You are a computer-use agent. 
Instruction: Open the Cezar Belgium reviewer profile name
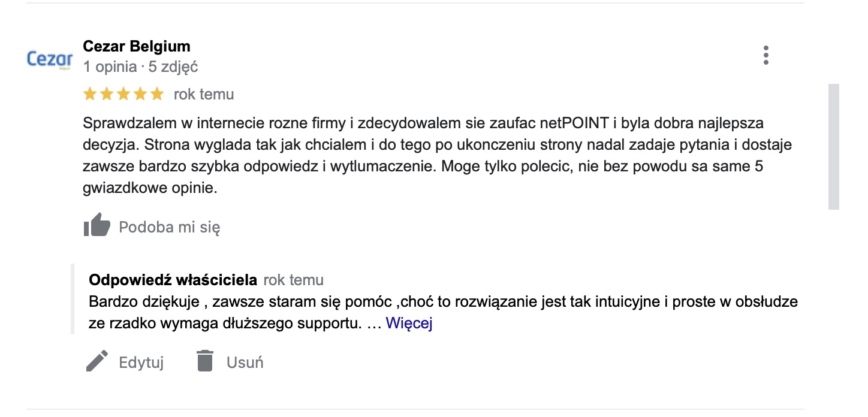pyautogui.click(x=137, y=46)
